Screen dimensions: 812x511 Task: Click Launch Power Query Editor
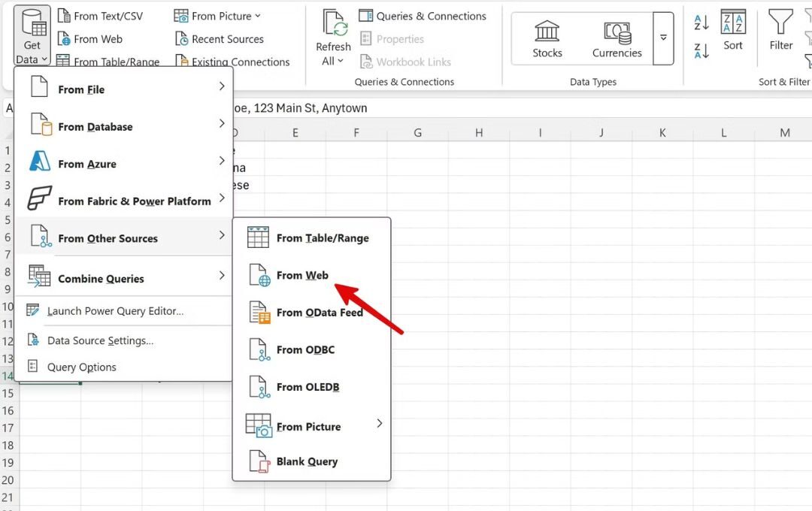point(115,311)
